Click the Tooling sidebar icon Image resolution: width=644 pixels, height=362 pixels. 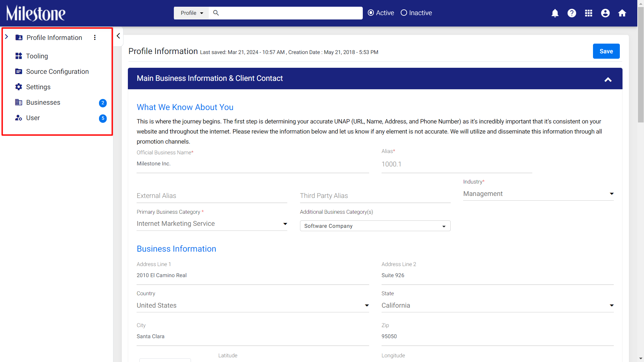coord(19,56)
